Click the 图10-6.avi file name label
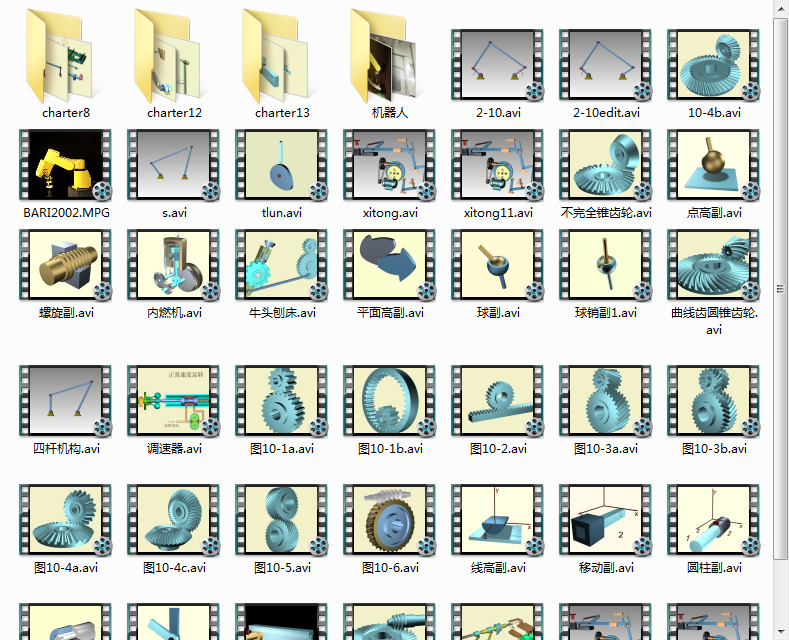 coord(390,568)
